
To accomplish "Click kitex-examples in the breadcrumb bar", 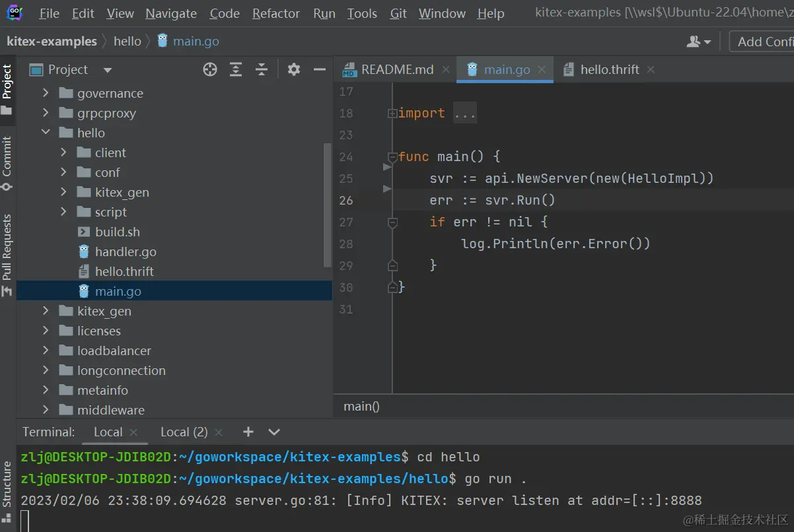I will click(52, 41).
